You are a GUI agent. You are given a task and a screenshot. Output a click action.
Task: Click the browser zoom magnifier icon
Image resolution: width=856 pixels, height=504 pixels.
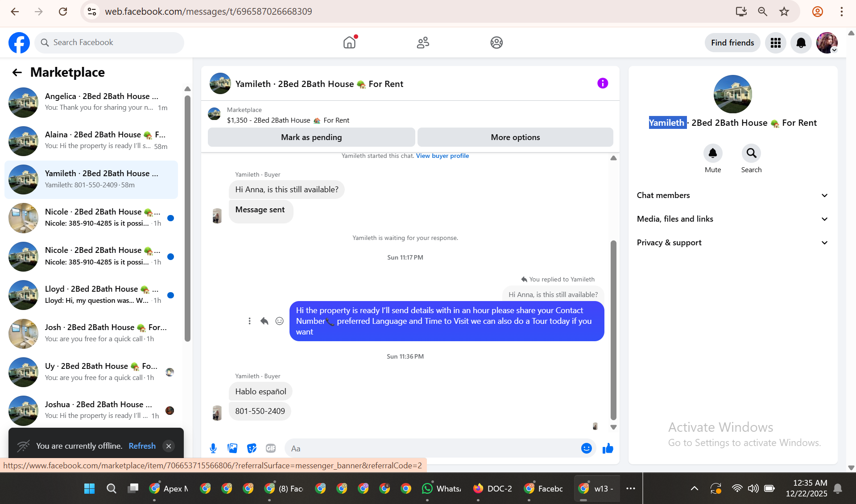click(x=763, y=12)
